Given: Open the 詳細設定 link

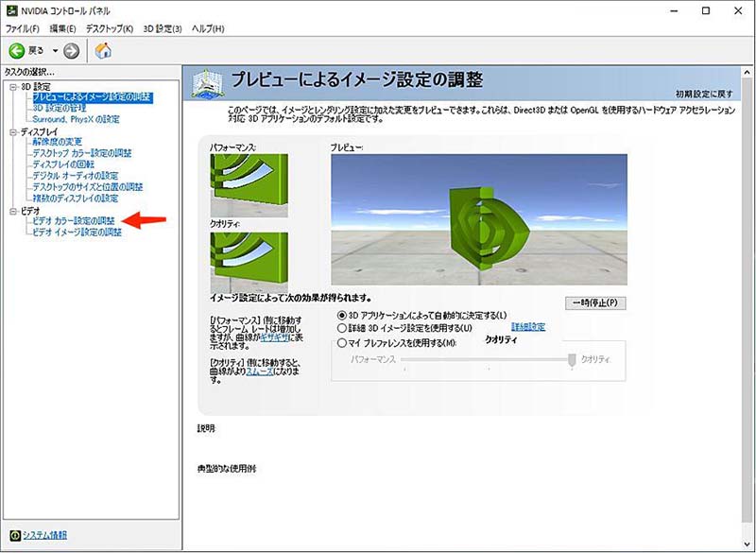Looking at the screenshot, I should click(527, 327).
